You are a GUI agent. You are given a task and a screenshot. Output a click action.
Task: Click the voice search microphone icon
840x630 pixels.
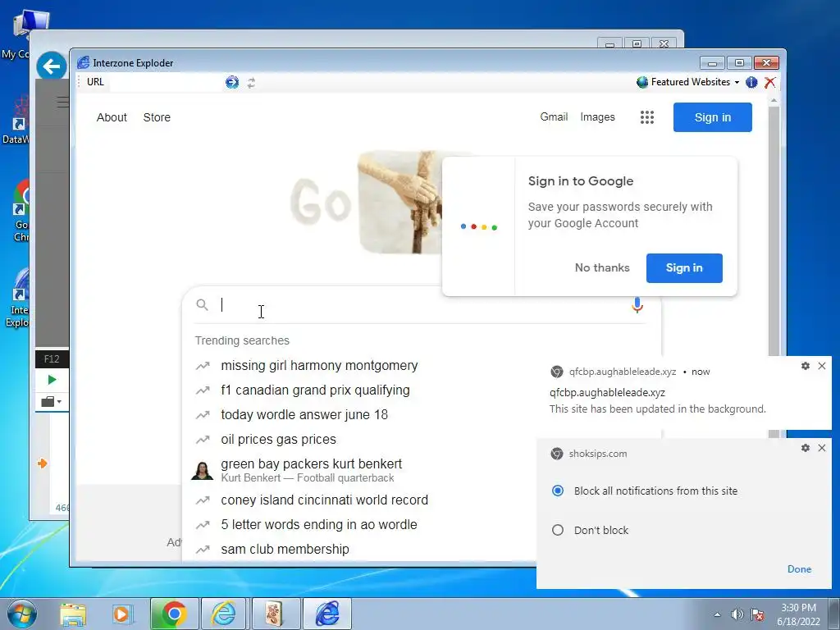point(637,305)
